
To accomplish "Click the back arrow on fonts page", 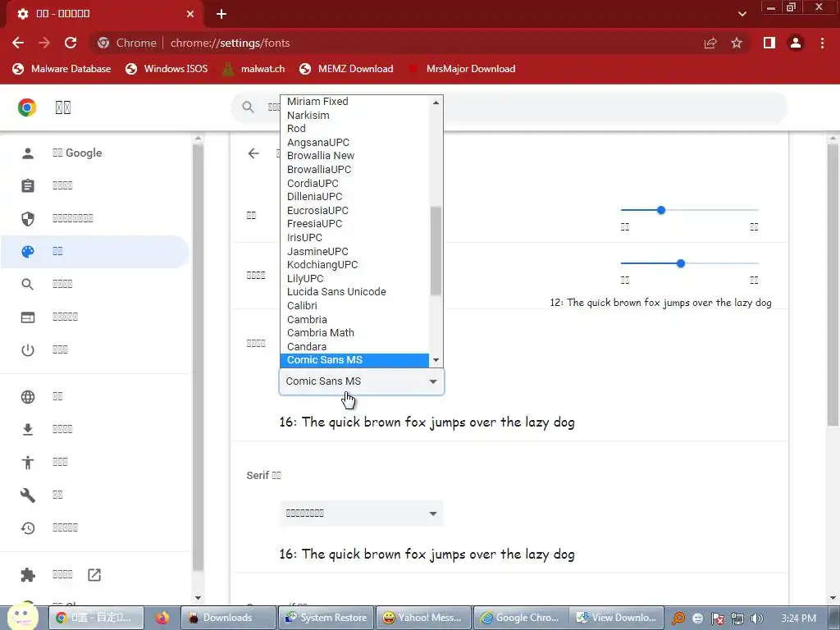I will click(253, 153).
